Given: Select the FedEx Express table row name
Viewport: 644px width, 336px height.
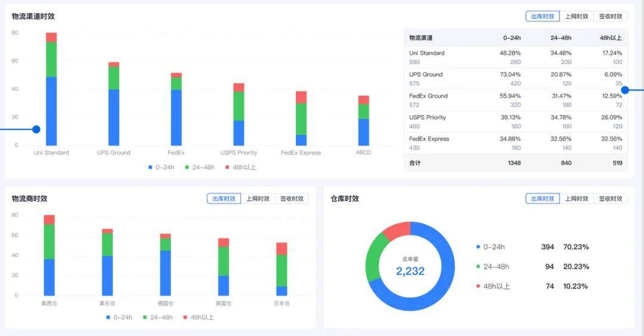Looking at the screenshot, I should [x=429, y=139].
